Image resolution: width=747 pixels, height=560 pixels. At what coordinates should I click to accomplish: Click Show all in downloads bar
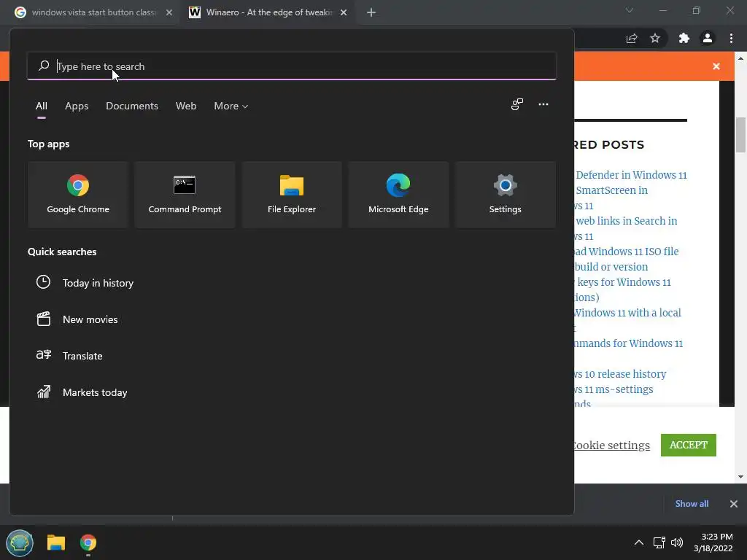point(692,503)
